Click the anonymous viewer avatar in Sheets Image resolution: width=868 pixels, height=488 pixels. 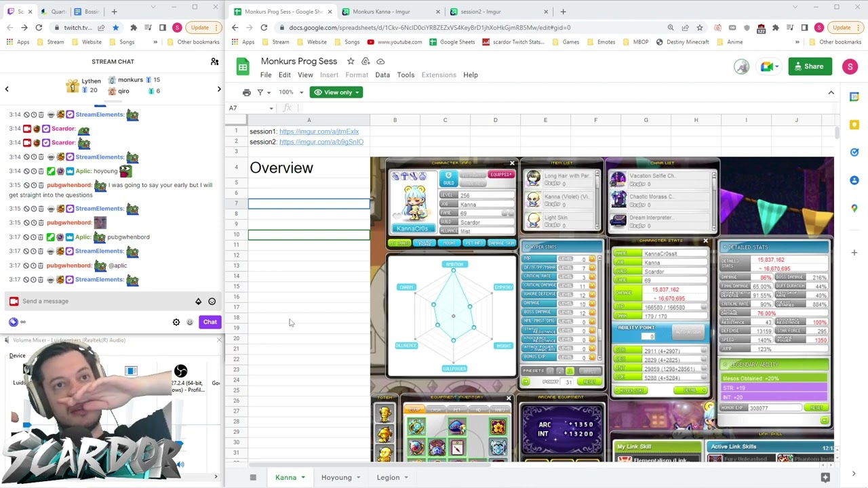coord(742,66)
